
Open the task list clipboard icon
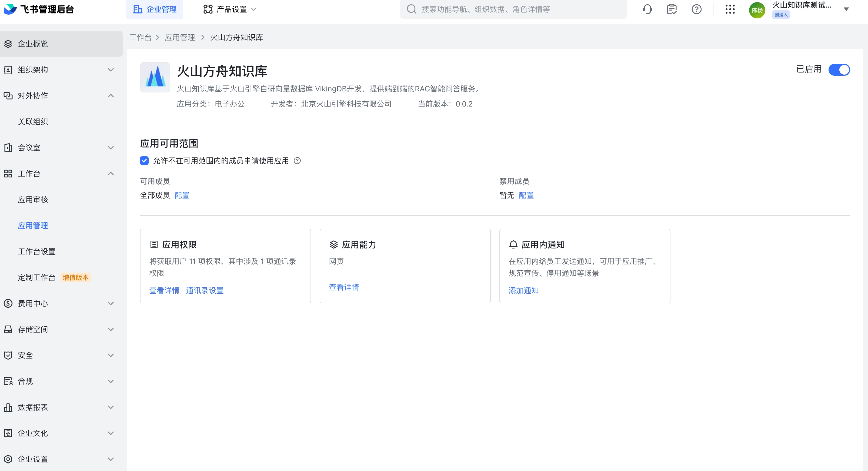672,9
